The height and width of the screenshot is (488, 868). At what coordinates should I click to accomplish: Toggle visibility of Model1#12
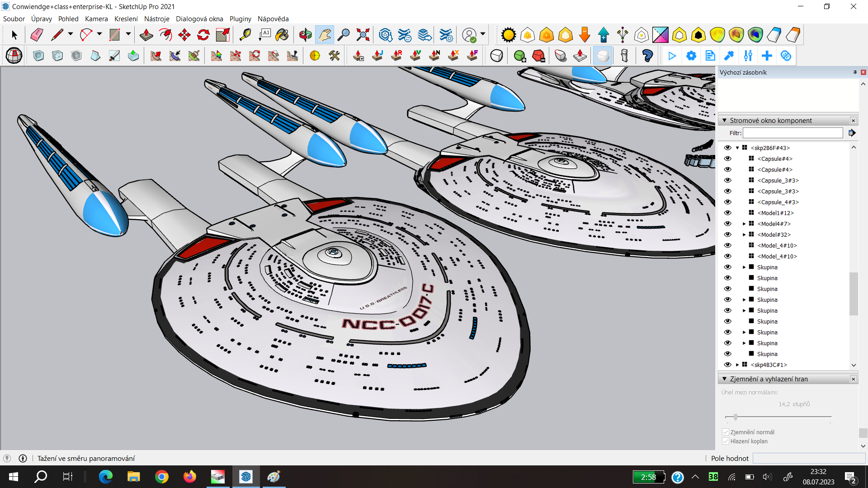point(727,213)
